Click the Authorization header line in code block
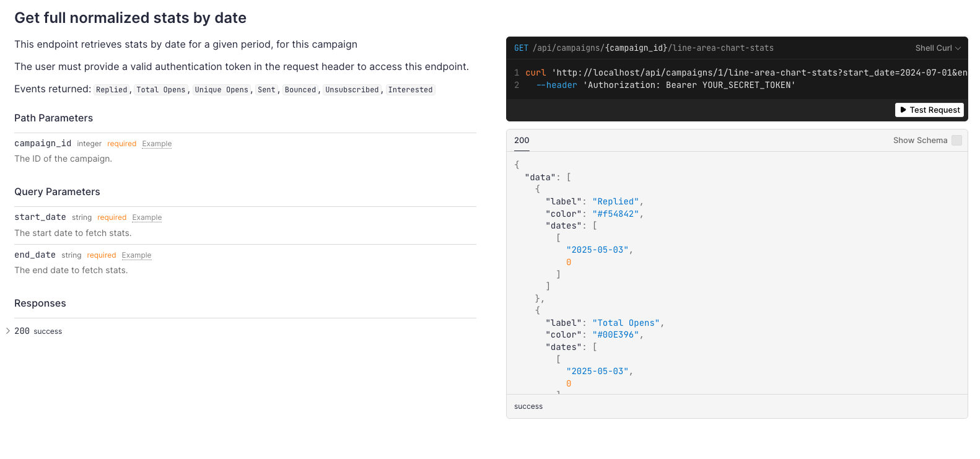Image resolution: width=980 pixels, height=459 pixels. click(x=665, y=85)
